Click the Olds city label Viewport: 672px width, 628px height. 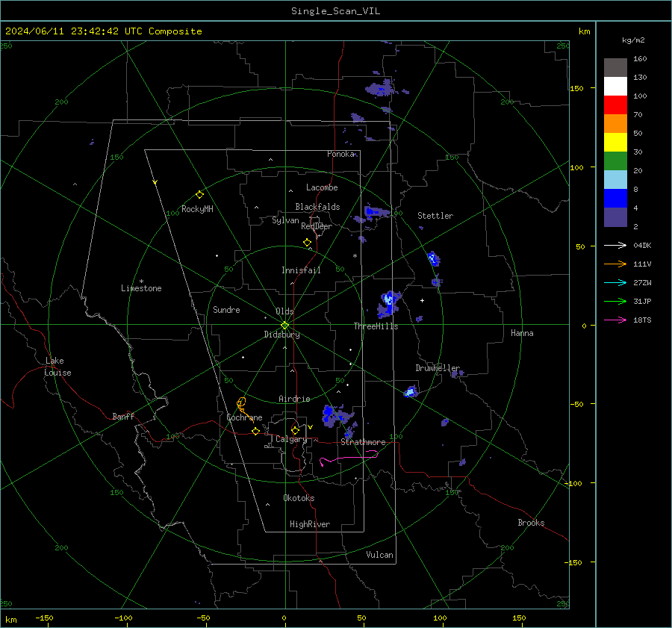284,311
